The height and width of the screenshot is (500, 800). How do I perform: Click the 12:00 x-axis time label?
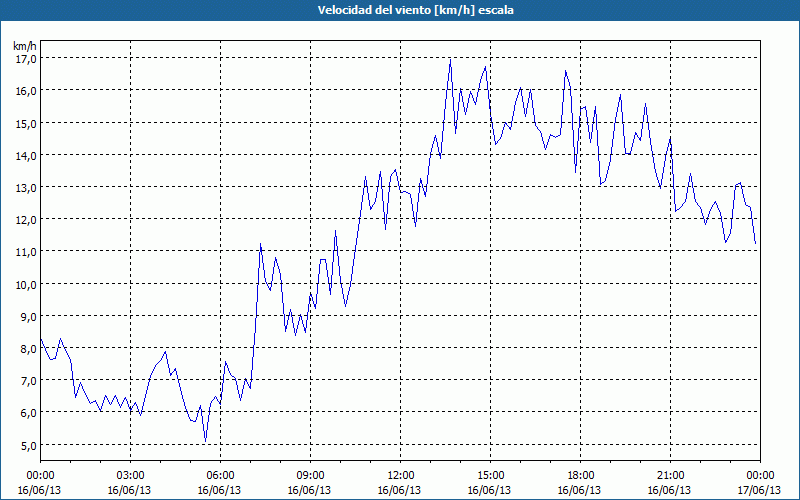point(401,476)
